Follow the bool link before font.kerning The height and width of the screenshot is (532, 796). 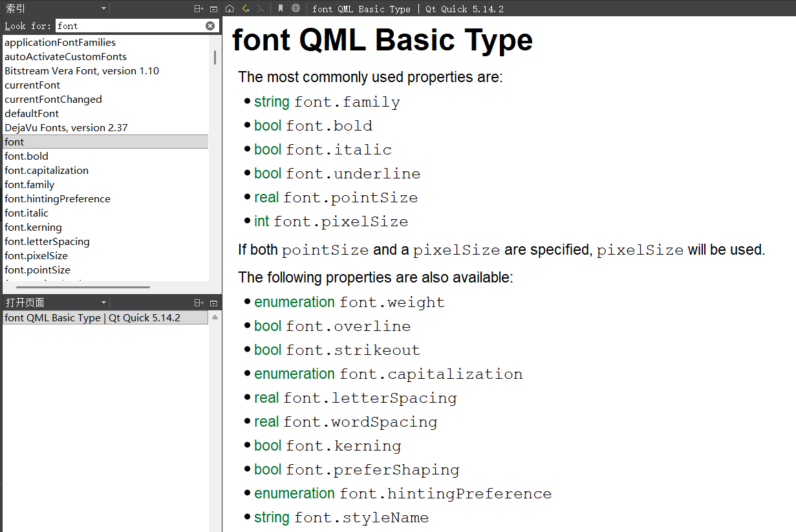point(268,446)
